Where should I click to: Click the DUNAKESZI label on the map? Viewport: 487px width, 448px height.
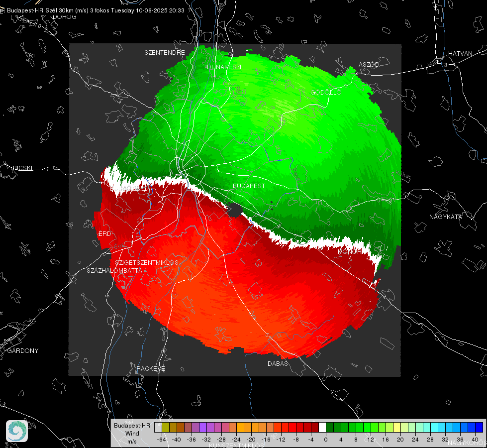click(224, 67)
